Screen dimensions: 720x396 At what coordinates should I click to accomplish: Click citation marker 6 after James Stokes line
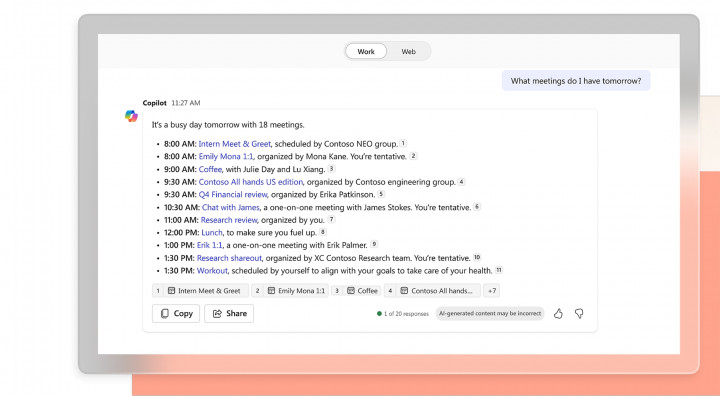point(477,207)
